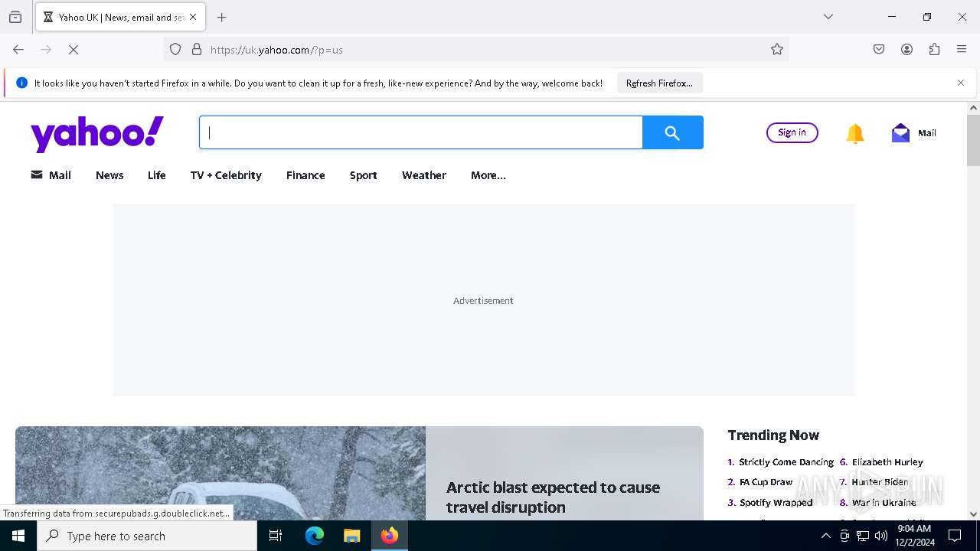
Task: Open trending Strictly Come Dancing
Action: click(786, 462)
